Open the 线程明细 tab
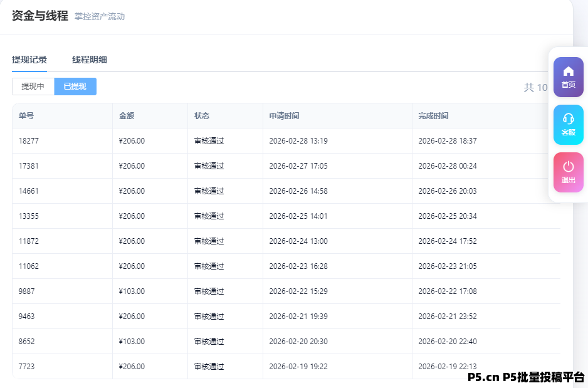The image size is (588, 388). click(x=89, y=60)
